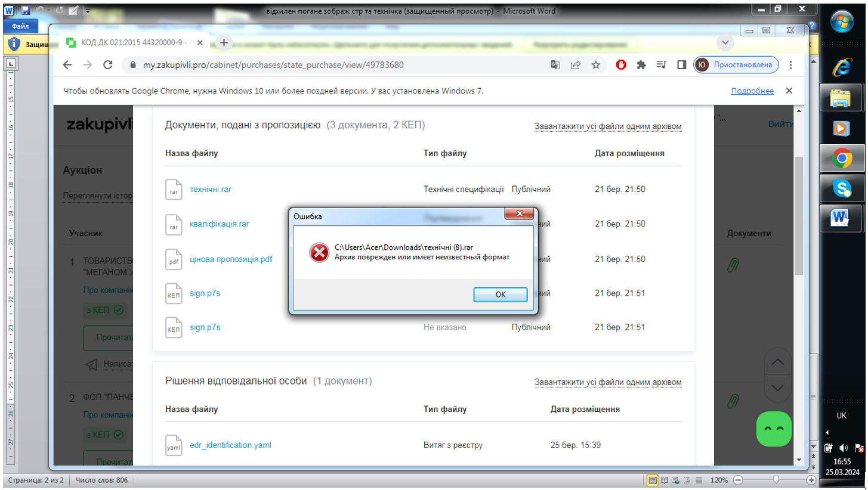Open the Файл tab in Word
The image size is (868, 490).
pyautogui.click(x=20, y=26)
